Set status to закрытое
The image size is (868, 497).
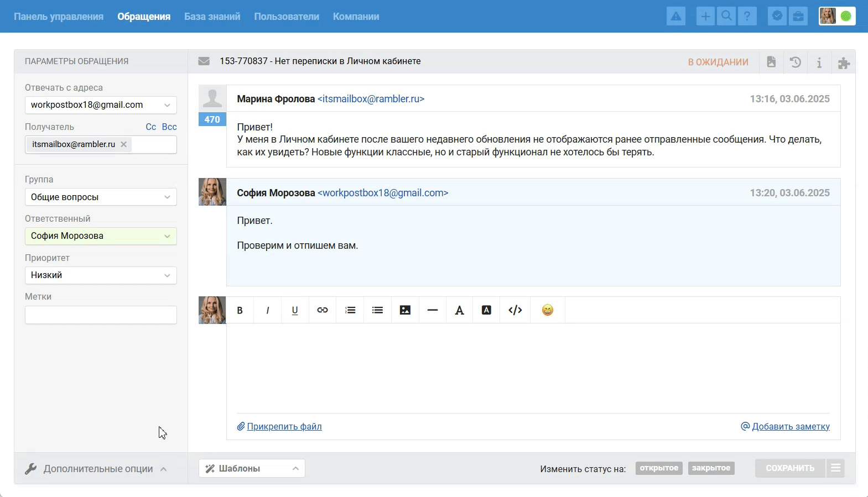click(711, 468)
